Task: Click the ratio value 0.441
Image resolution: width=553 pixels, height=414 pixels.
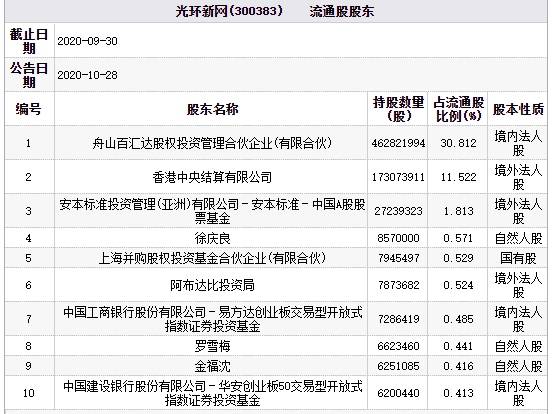Action: 458,346
